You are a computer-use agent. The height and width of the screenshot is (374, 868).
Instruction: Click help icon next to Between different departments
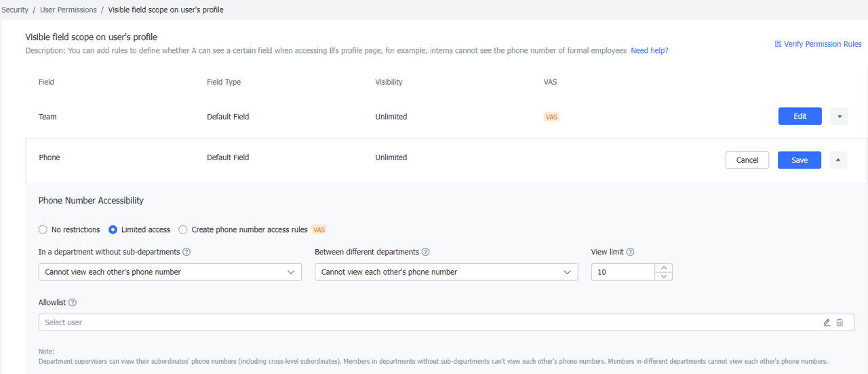pyautogui.click(x=425, y=252)
